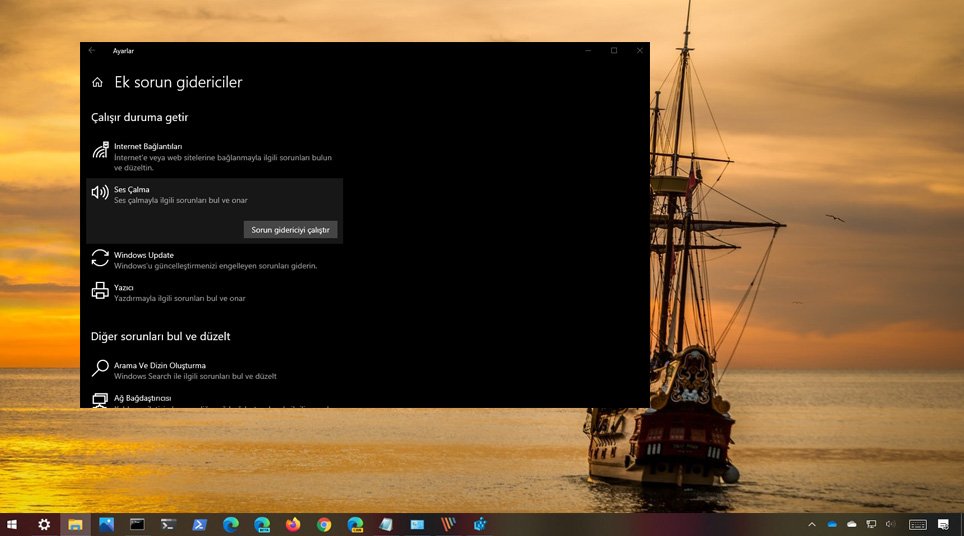Click the Ağ Bağdaştırıcısı network adapter icon
This screenshot has width=964, height=536.
coord(100,400)
